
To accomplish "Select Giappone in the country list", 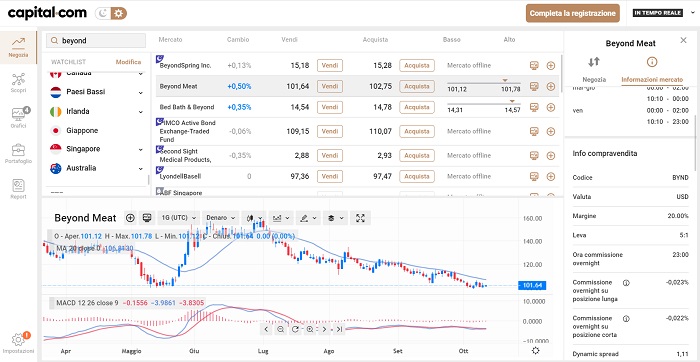I will (82, 130).
